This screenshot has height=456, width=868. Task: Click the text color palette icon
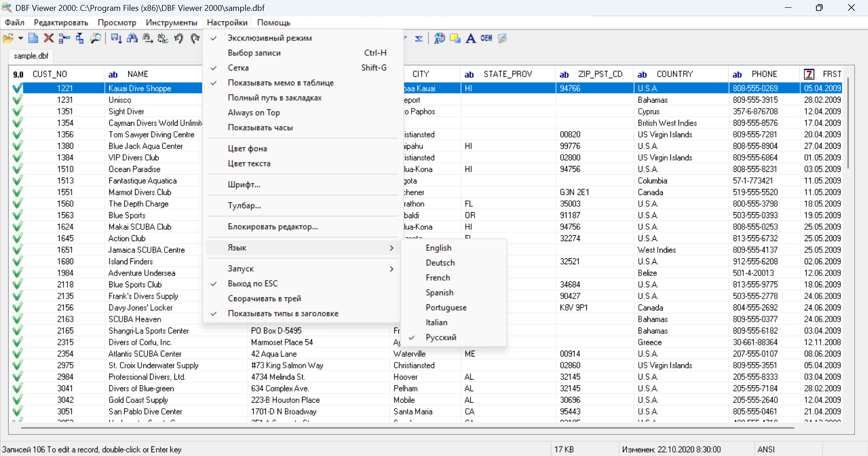click(439, 38)
